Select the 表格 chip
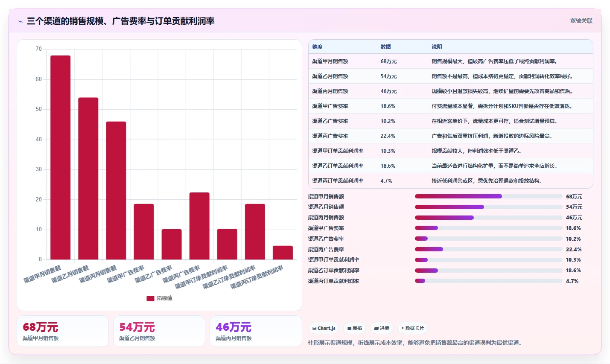This screenshot has height=364, width=610. tap(354, 328)
